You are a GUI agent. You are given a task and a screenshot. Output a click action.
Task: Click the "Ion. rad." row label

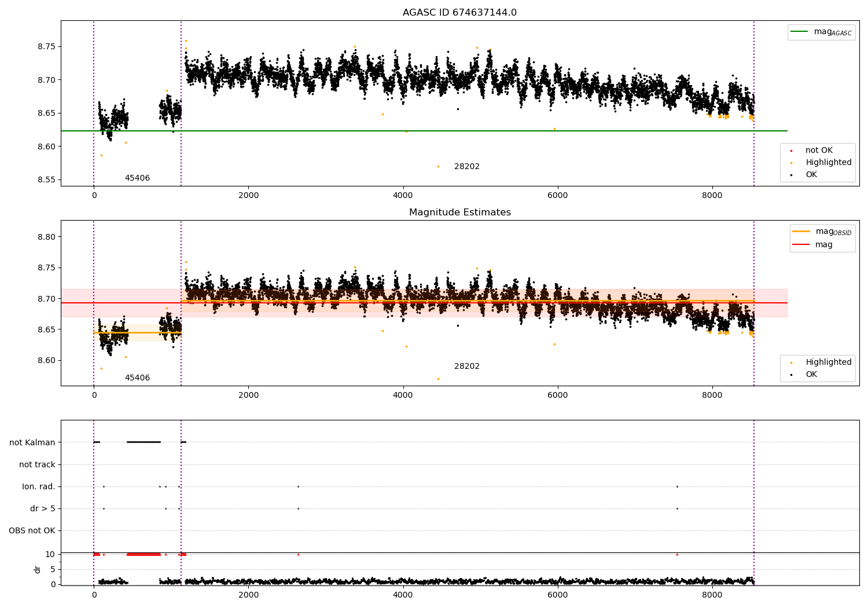[x=39, y=487]
